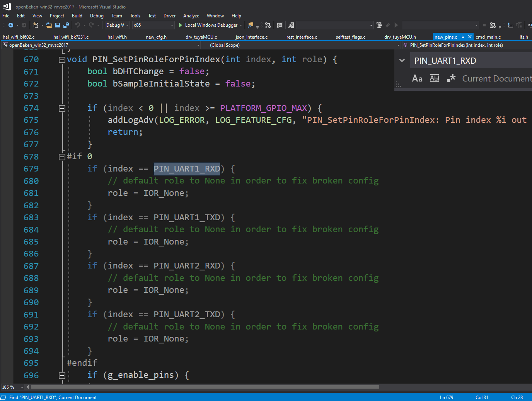Click the horizontal scrollbar of the editor
This screenshot has width=532, height=401.
[205, 387]
